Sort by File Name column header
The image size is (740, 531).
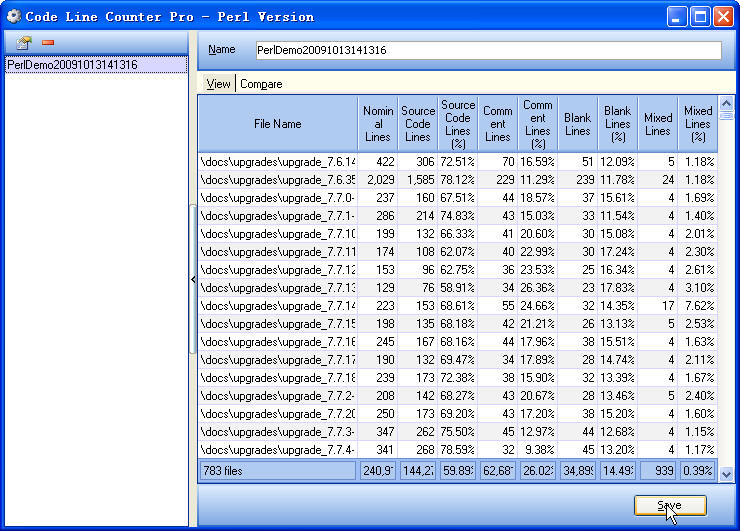(x=277, y=124)
